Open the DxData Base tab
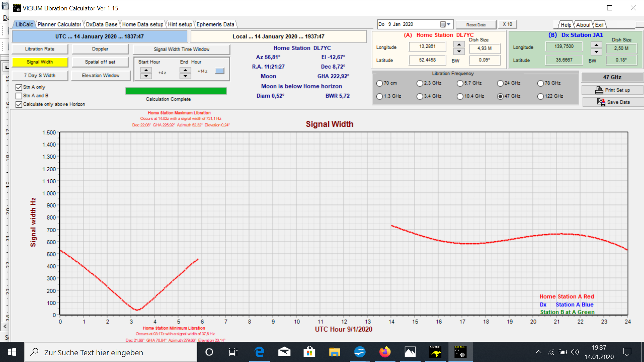 coord(102,24)
